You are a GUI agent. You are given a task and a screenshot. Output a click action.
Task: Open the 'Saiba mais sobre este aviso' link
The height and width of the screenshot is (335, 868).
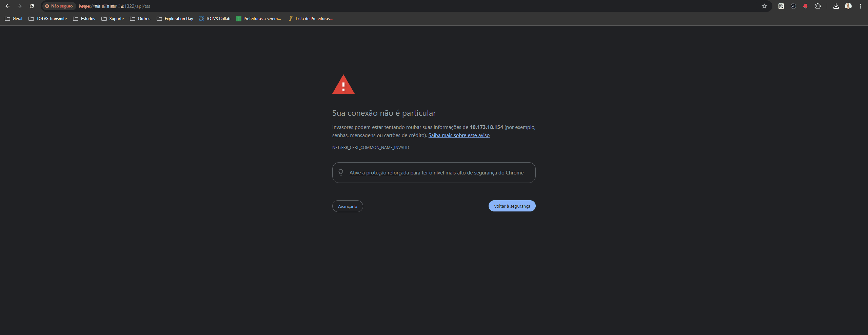[x=459, y=135]
